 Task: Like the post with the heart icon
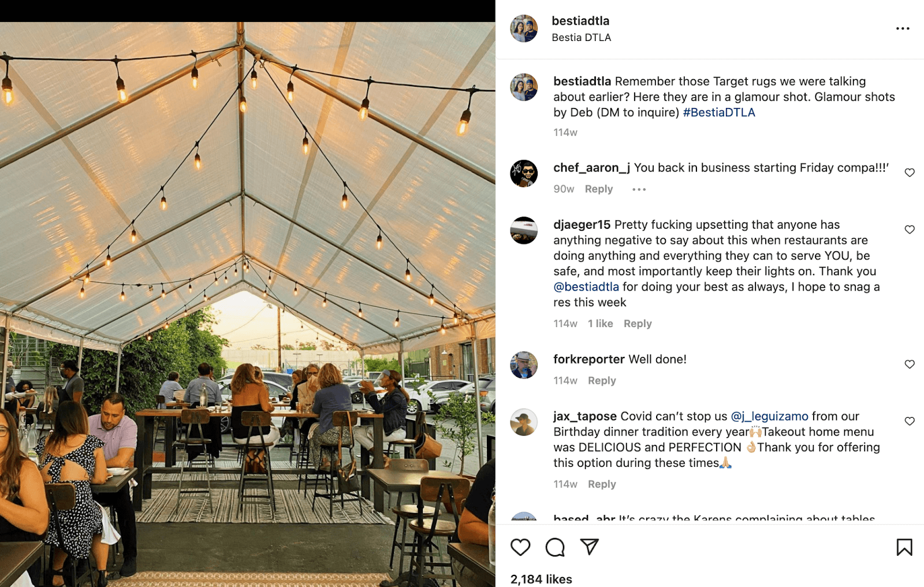coord(520,547)
